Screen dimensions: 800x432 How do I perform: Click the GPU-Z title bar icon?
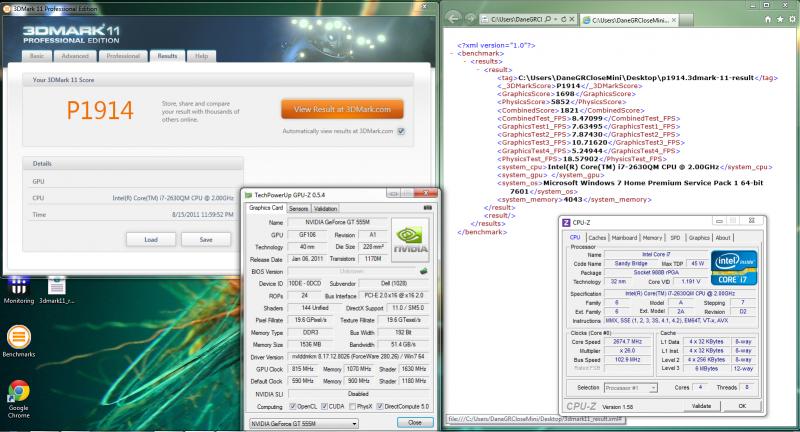coord(248,195)
